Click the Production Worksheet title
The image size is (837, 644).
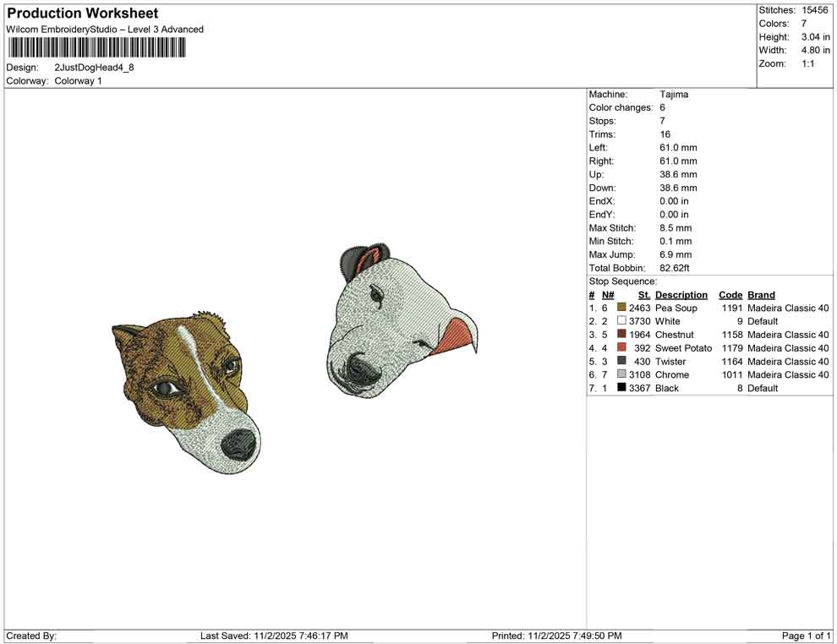tap(82, 13)
